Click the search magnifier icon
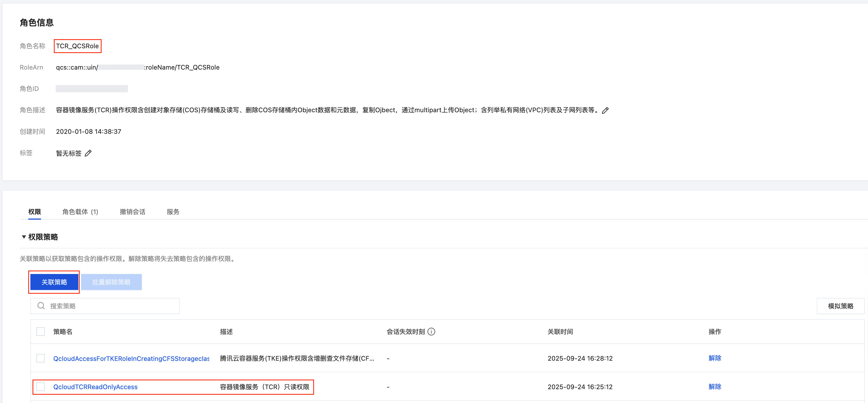The height and width of the screenshot is (403, 868). (41, 306)
